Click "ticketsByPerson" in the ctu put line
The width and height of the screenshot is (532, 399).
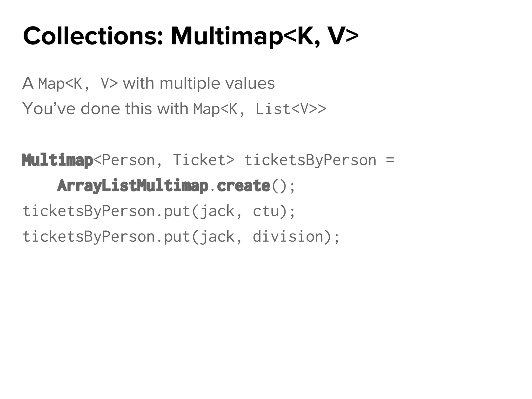click(x=89, y=211)
